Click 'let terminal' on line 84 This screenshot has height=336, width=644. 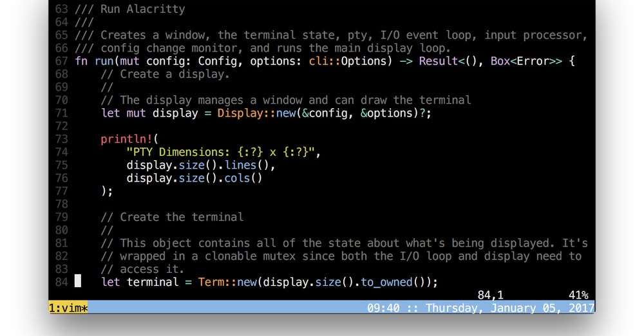coord(140,282)
